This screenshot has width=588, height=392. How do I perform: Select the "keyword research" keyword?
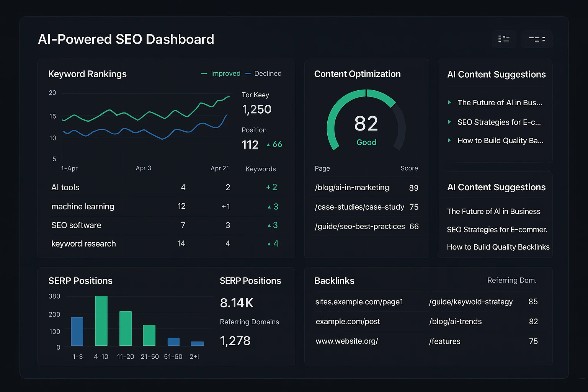point(83,244)
